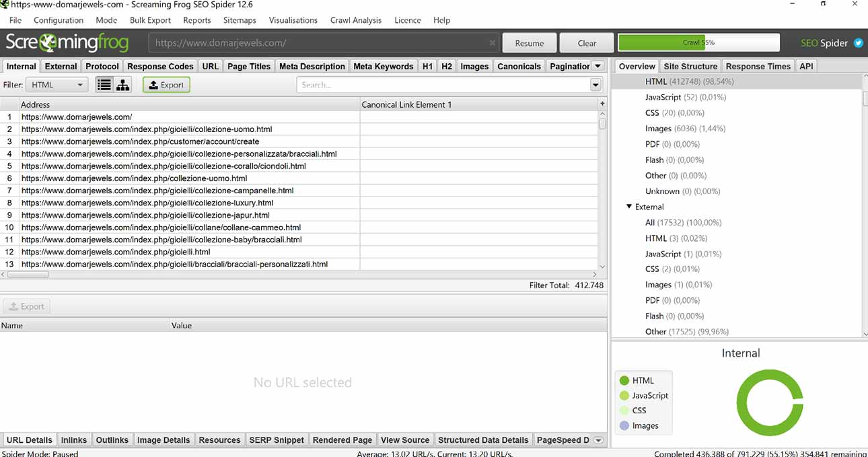
Task: Resume the paused crawl
Action: 530,43
